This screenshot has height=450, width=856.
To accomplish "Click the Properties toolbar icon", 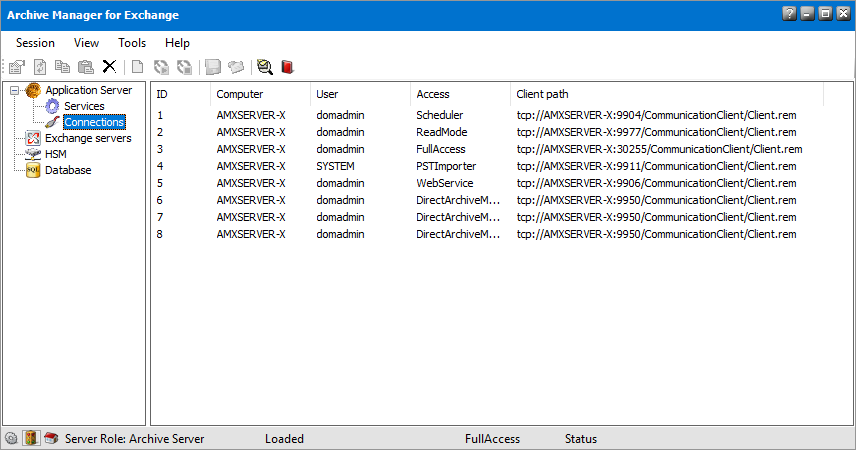I will tap(17, 67).
